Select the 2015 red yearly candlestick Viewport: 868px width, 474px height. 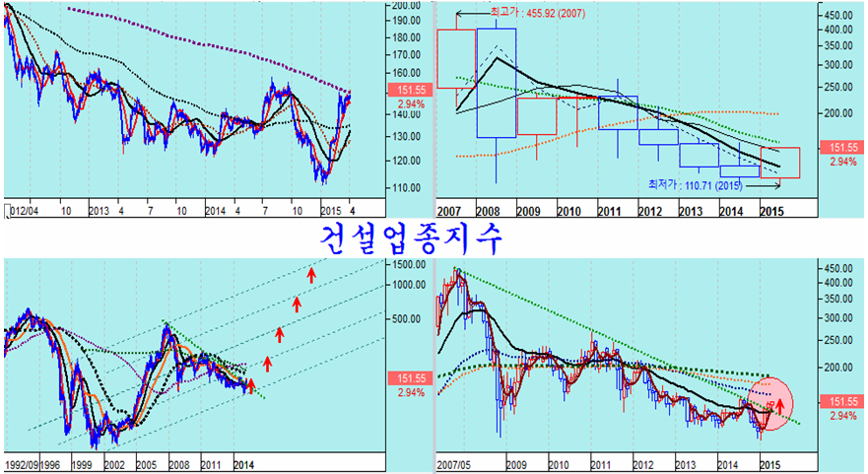tap(780, 163)
